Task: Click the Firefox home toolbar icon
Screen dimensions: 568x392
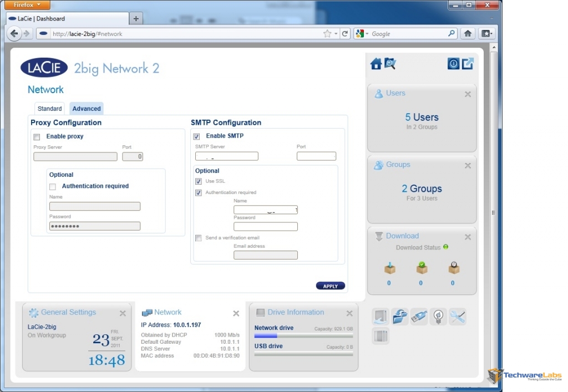Action: click(x=468, y=34)
